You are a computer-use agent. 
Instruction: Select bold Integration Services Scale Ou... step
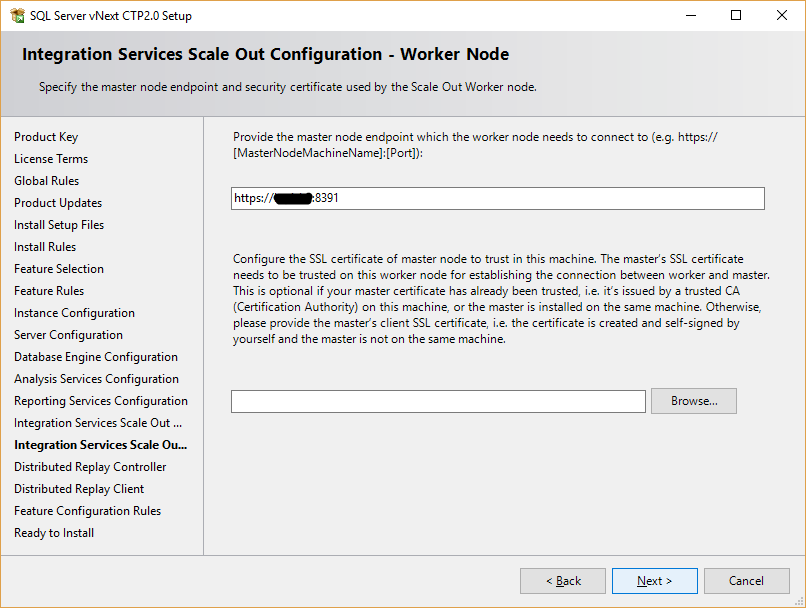[x=101, y=445]
